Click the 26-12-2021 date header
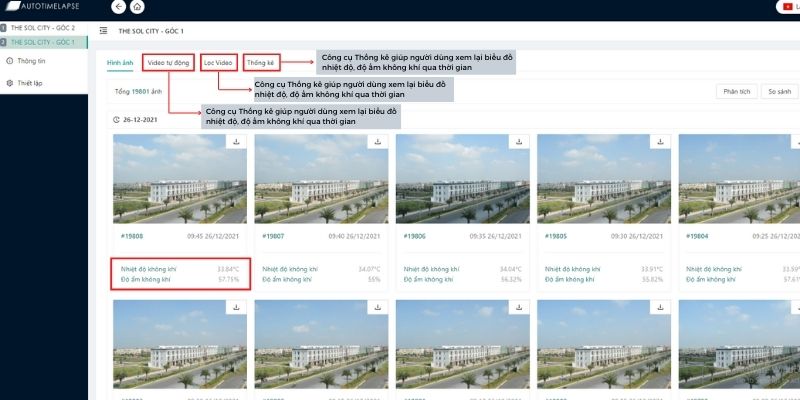Image resolution: width=800 pixels, height=400 pixels. click(x=140, y=119)
